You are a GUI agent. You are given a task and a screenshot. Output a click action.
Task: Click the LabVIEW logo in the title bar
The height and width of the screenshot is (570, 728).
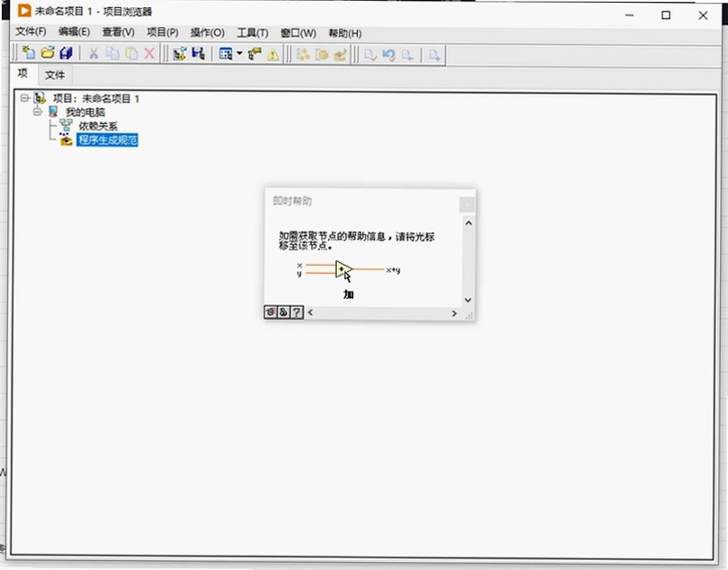point(24,10)
